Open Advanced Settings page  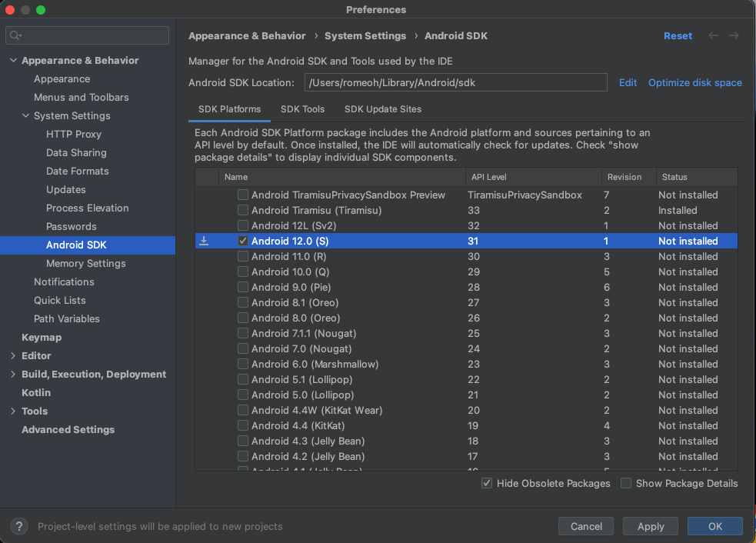coord(68,429)
